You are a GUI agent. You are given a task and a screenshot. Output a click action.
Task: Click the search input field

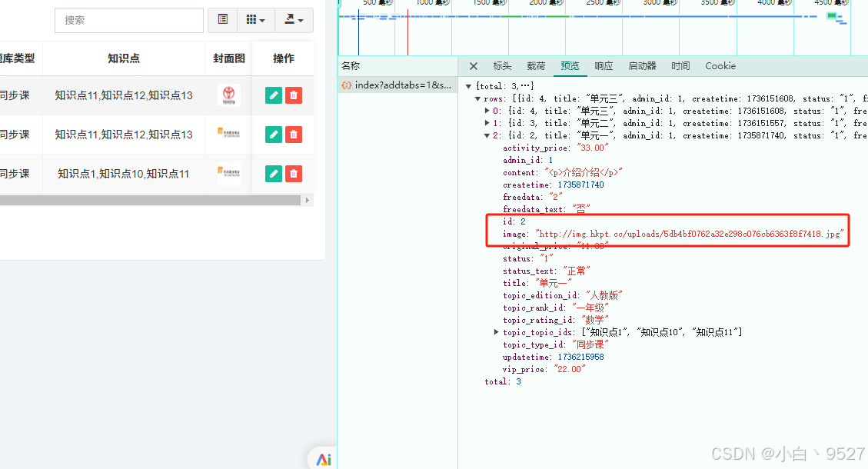click(x=129, y=21)
